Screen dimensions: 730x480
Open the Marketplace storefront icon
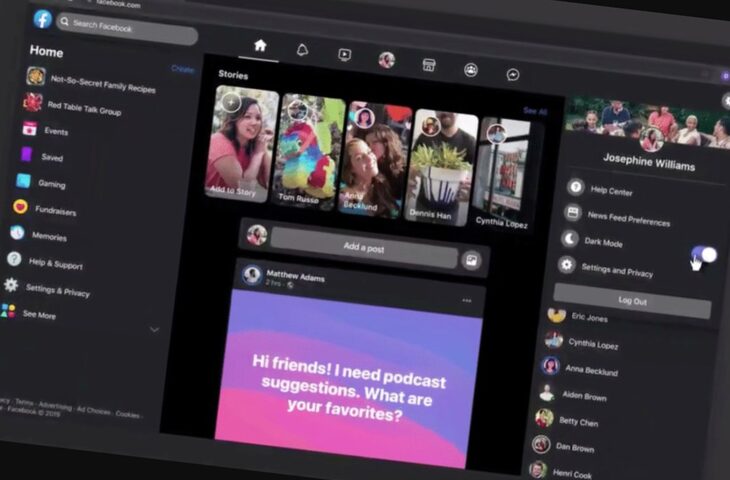point(429,65)
